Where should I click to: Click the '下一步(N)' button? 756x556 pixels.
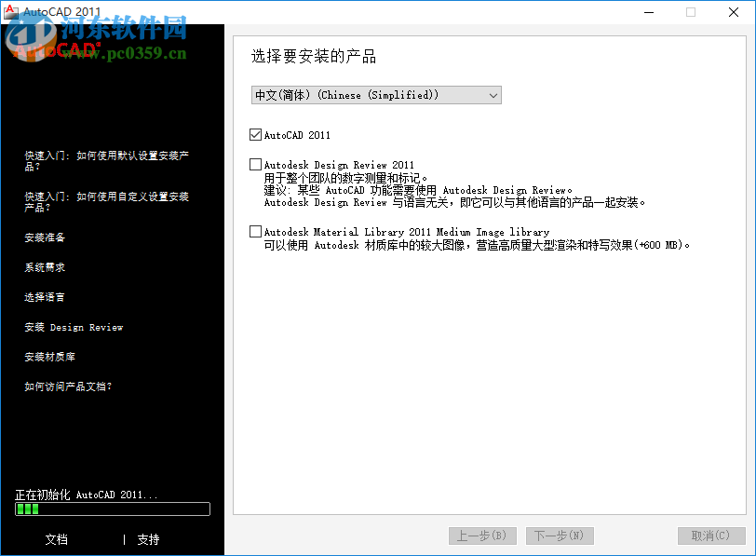559,536
